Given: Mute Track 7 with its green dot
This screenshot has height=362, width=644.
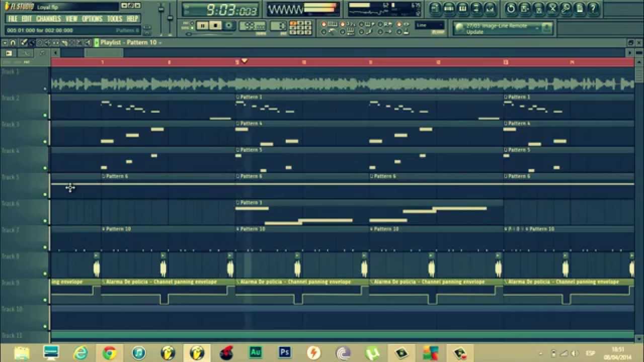Looking at the screenshot, I should (x=45, y=247).
